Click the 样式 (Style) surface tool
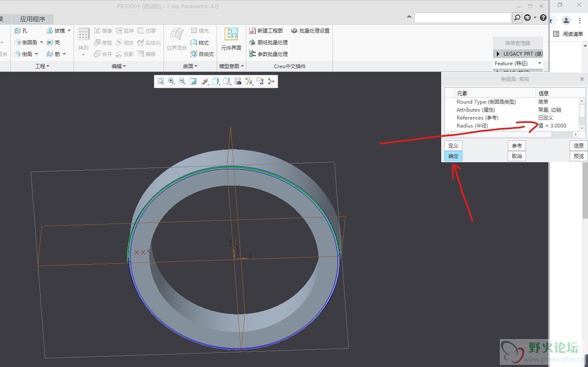The width and height of the screenshot is (588, 367). click(x=199, y=43)
